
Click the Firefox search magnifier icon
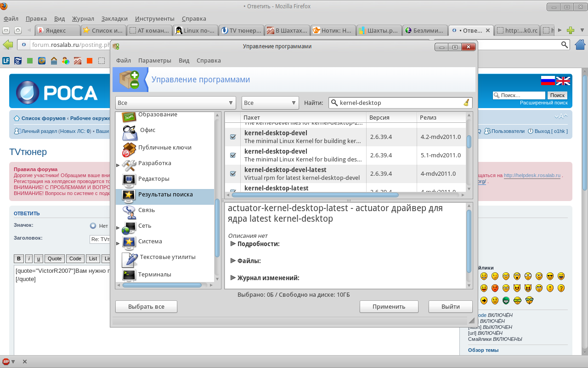pyautogui.click(x=565, y=45)
